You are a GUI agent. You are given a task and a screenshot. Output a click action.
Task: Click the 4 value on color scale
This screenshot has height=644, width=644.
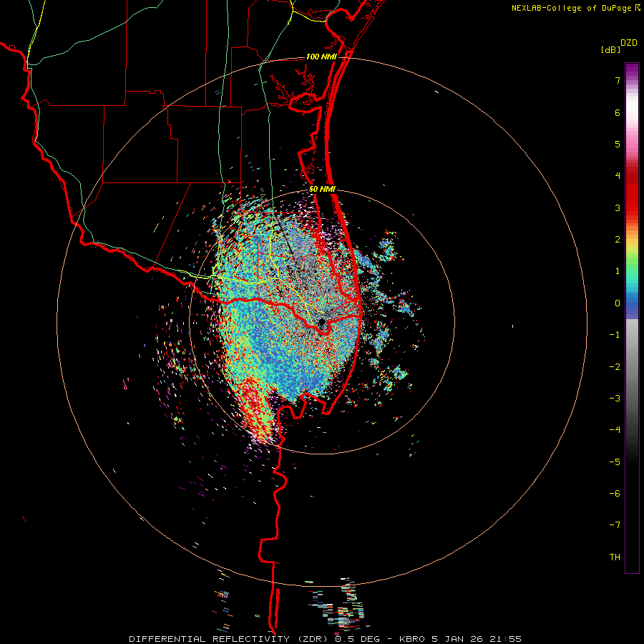click(x=618, y=176)
